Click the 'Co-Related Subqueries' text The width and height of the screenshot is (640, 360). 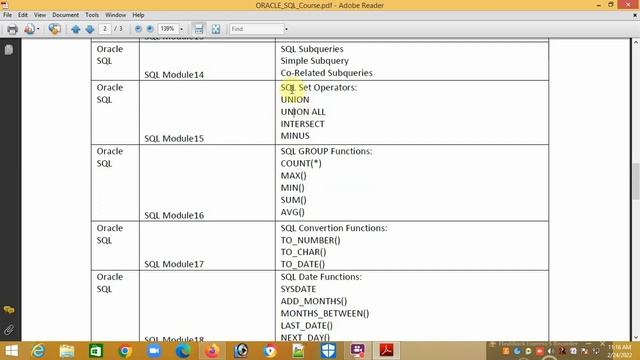326,73
